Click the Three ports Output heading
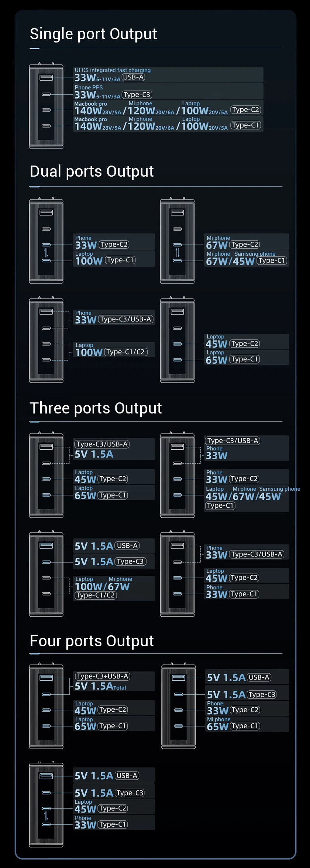The width and height of the screenshot is (310, 868). pyautogui.click(x=96, y=408)
